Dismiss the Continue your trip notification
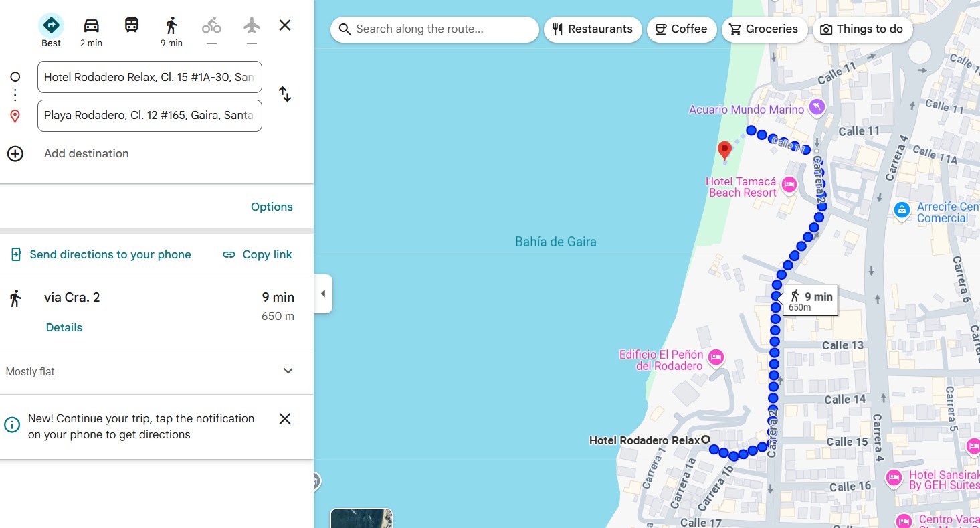 tap(285, 419)
